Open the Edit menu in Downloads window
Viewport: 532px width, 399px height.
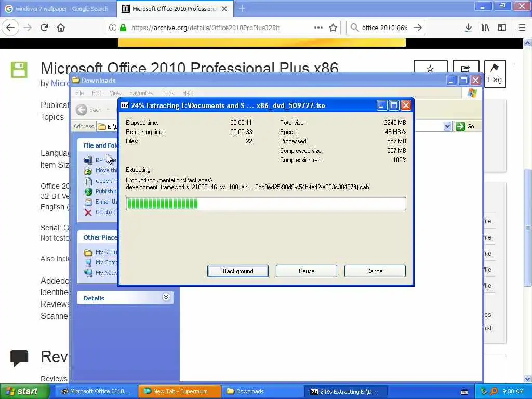pyautogui.click(x=96, y=93)
